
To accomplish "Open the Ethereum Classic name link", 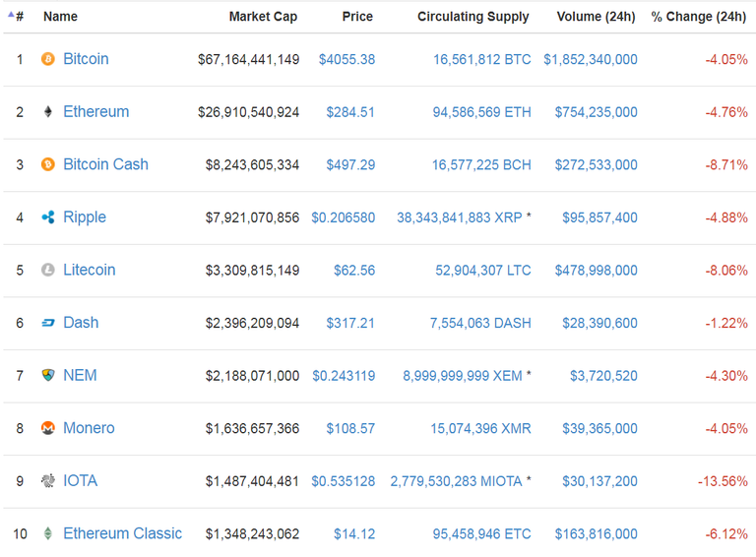I will point(122,533).
